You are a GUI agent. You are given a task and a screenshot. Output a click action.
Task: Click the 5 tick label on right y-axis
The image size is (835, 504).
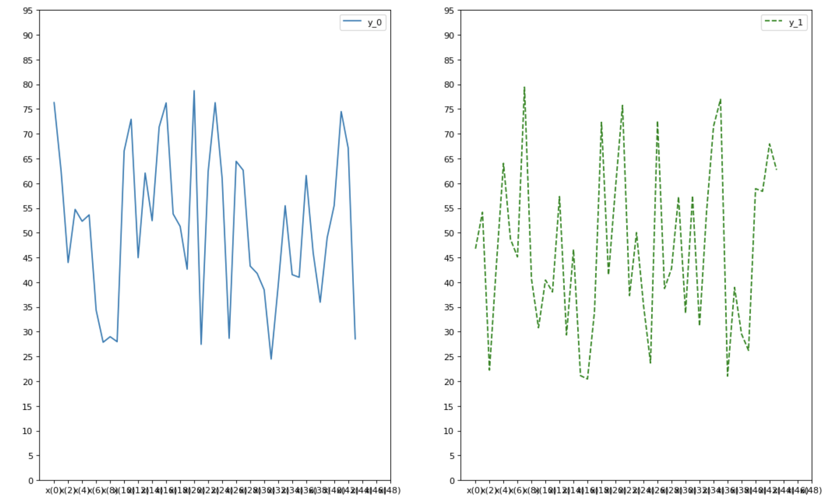[x=452, y=456]
